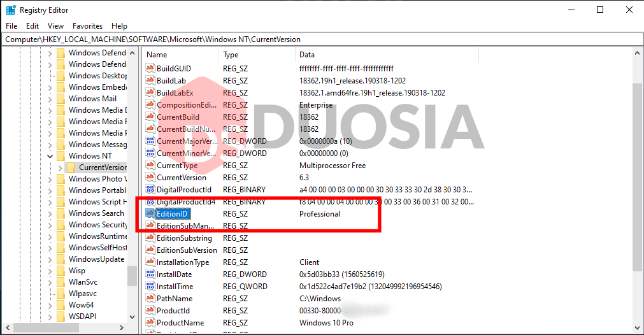
Task: Expand the Windows Mail key
Action: [50, 99]
